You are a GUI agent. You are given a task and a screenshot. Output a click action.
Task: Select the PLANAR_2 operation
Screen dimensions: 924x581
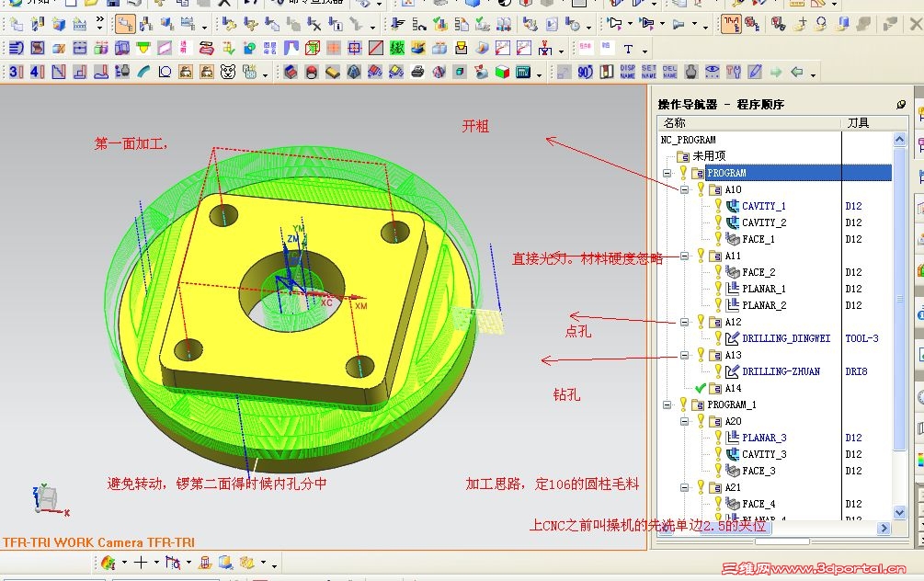(x=763, y=305)
